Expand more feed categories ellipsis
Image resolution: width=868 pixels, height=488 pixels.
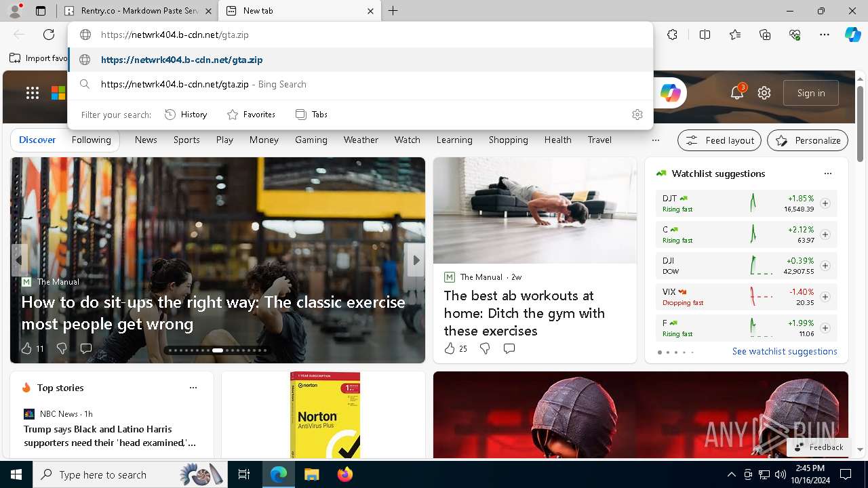pos(655,140)
